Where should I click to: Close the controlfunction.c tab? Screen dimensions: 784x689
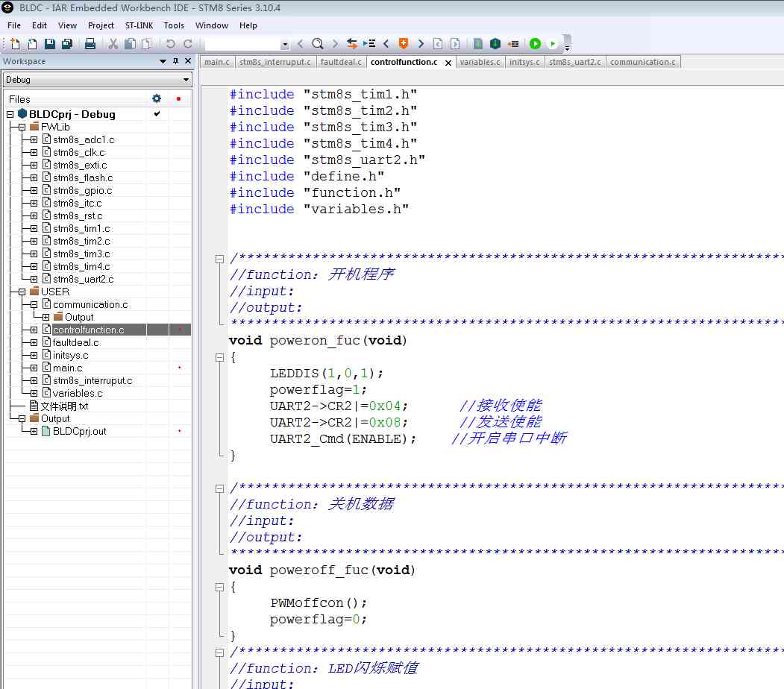(x=448, y=63)
